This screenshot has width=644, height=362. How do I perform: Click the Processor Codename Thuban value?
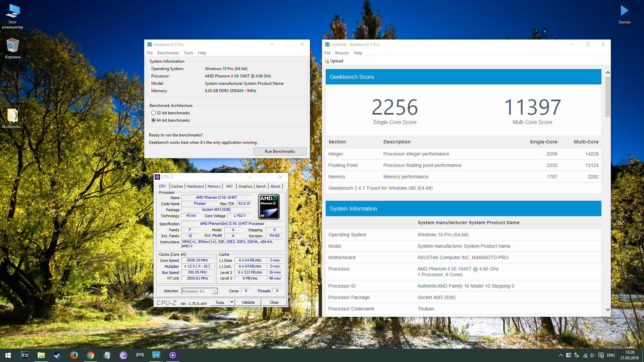[426, 309]
